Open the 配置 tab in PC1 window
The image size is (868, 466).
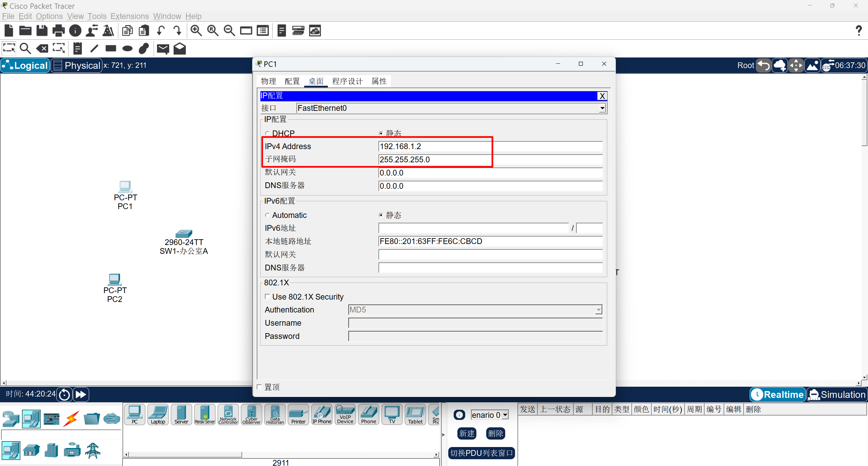click(x=292, y=81)
